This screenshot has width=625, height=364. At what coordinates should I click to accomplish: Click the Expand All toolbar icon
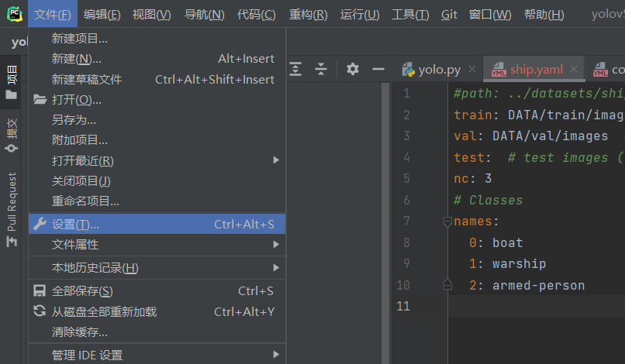(x=295, y=69)
